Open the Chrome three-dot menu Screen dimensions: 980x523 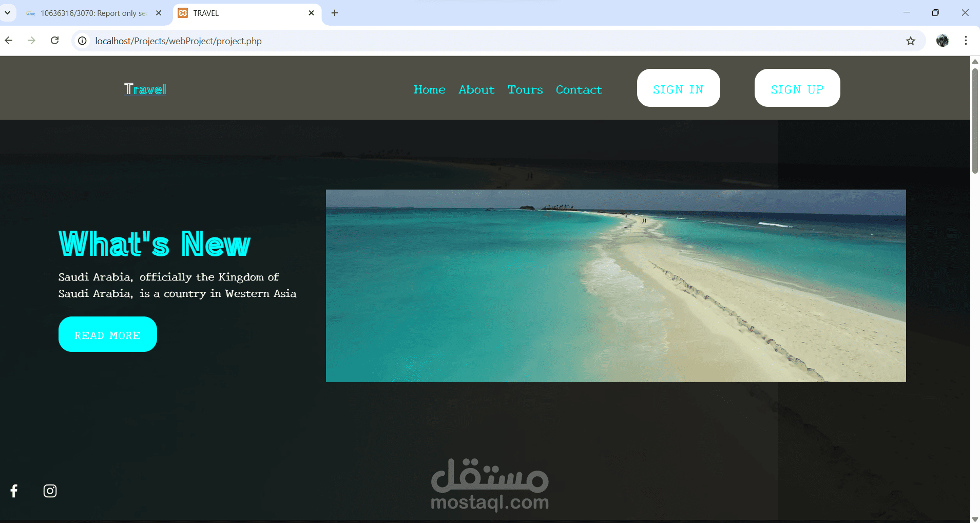[x=966, y=41]
